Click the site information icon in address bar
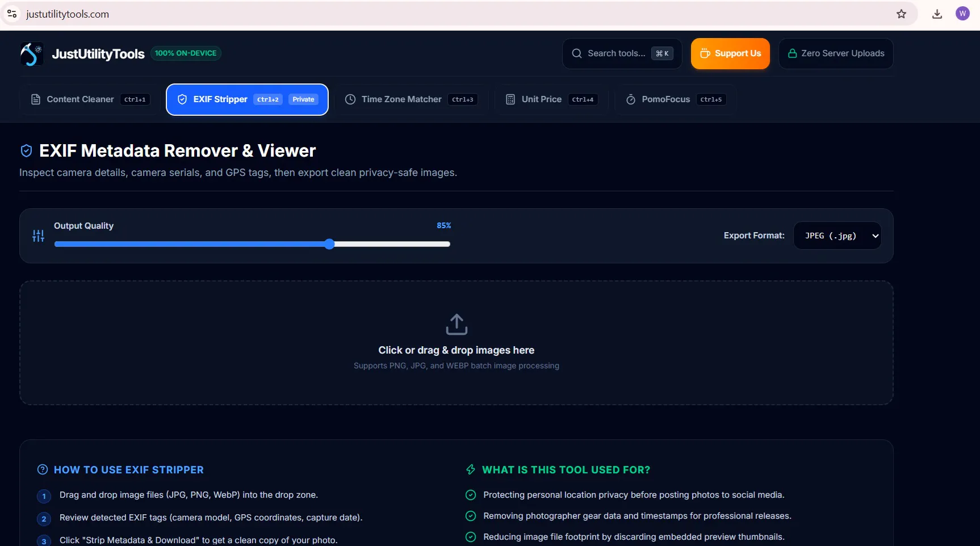Image resolution: width=980 pixels, height=546 pixels. pos(12,14)
